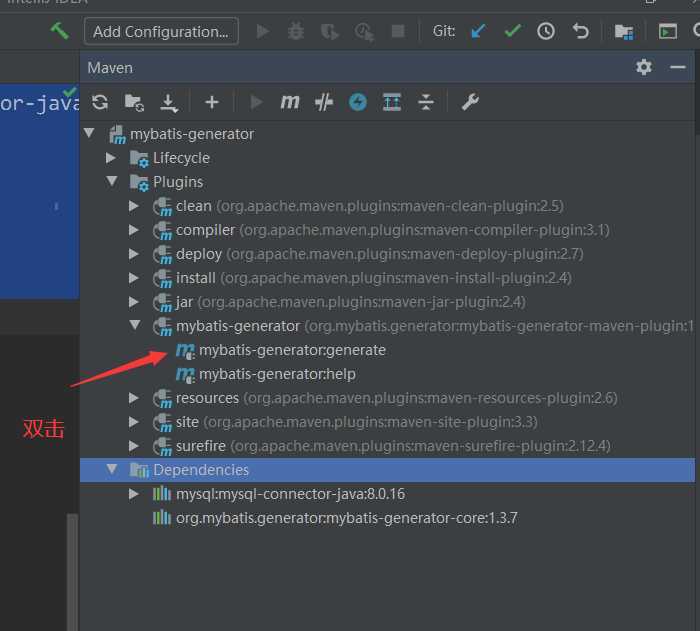Select mybatis-generator:help goal

coord(266,374)
